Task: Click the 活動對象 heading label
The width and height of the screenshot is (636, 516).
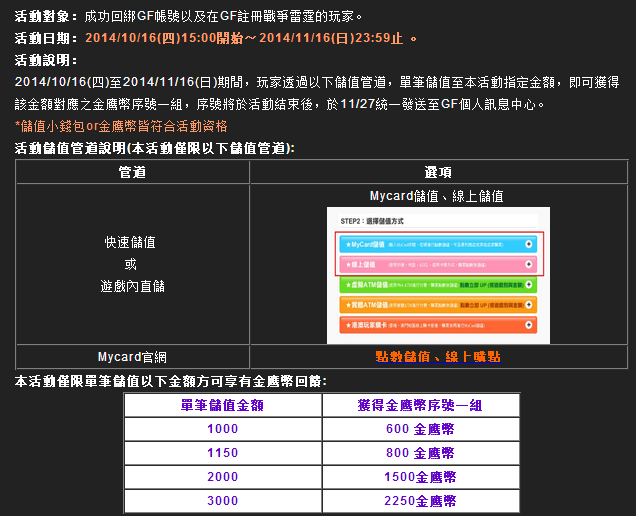Action: [x=45, y=16]
